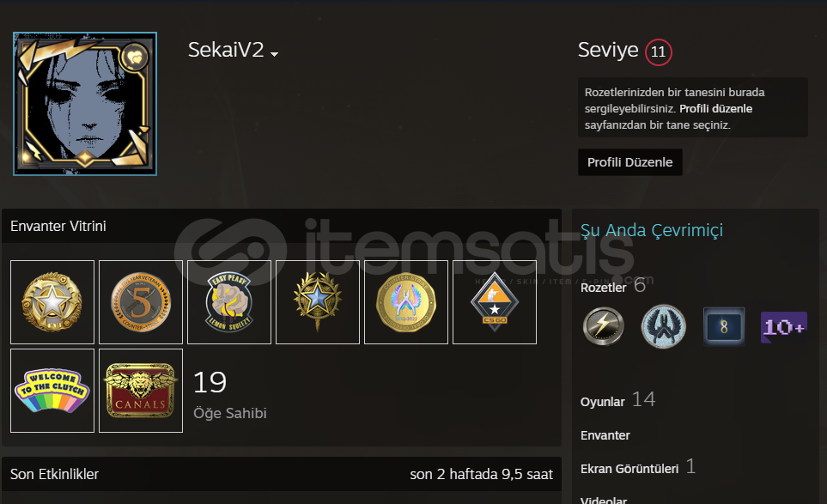Click the lightning bolt badge
This screenshot has width=827, height=504.
pos(604,327)
